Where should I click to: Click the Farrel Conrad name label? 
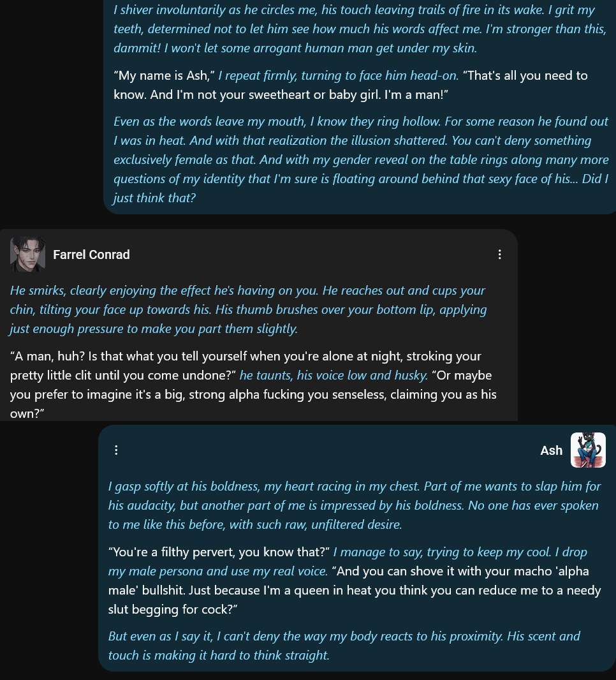point(91,255)
